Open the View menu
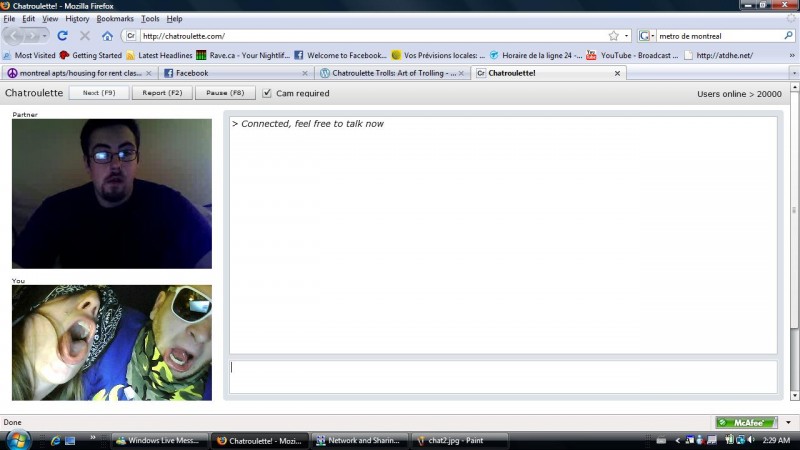This screenshot has width=800, height=450. coord(50,18)
